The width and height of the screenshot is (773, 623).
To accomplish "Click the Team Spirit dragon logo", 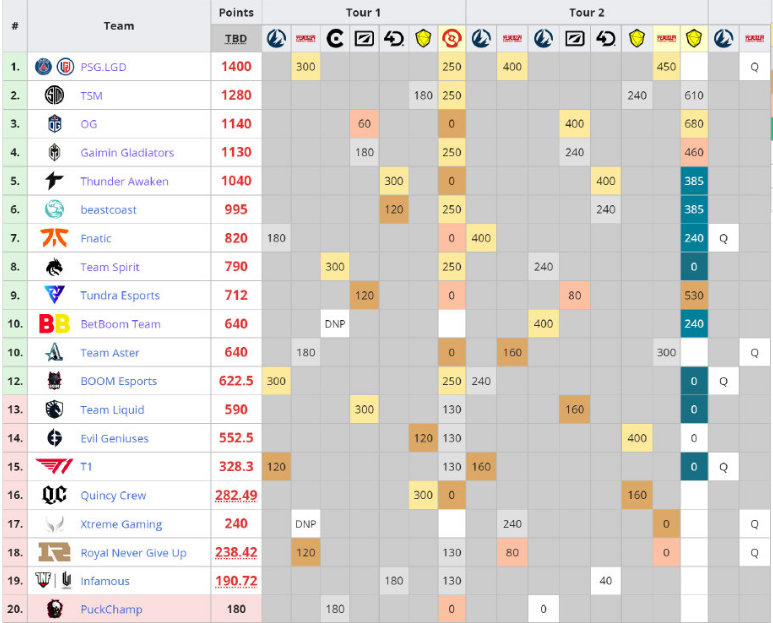I will [54, 267].
